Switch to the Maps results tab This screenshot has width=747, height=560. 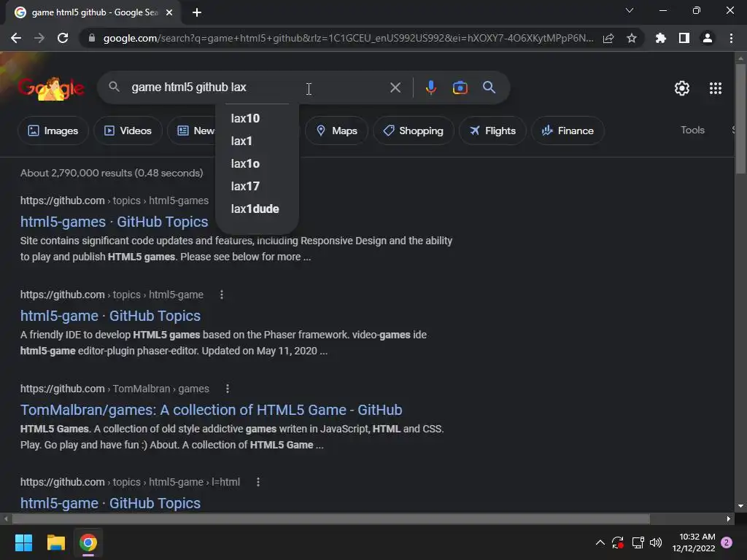(x=336, y=131)
